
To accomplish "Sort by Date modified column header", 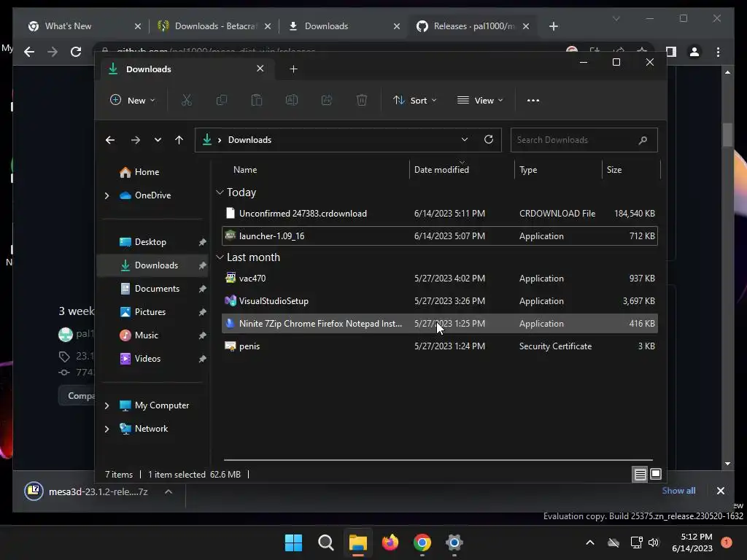I will [x=441, y=169].
